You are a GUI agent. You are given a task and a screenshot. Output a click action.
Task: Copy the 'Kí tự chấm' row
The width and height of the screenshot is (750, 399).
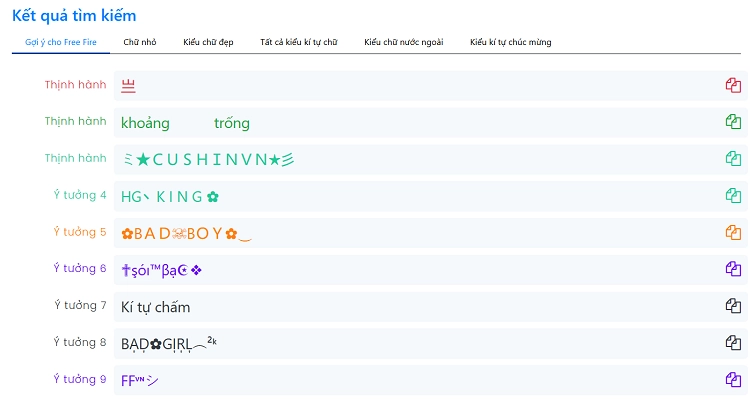click(x=733, y=306)
